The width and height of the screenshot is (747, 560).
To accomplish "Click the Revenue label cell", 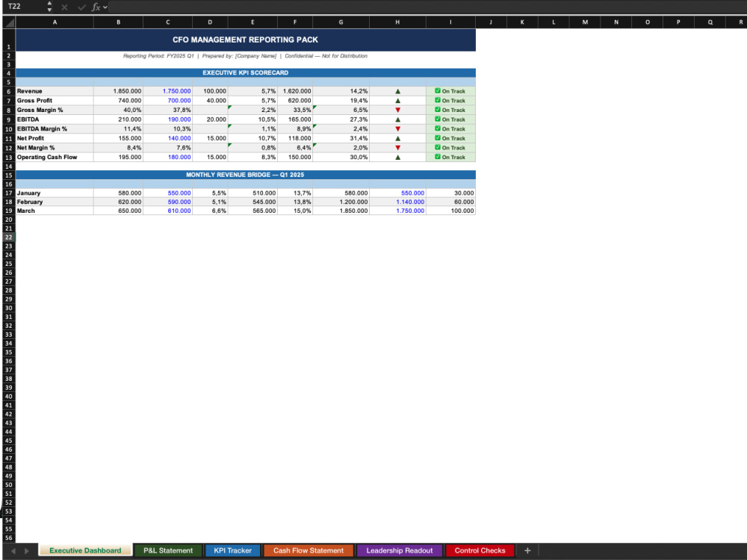I will [x=55, y=91].
